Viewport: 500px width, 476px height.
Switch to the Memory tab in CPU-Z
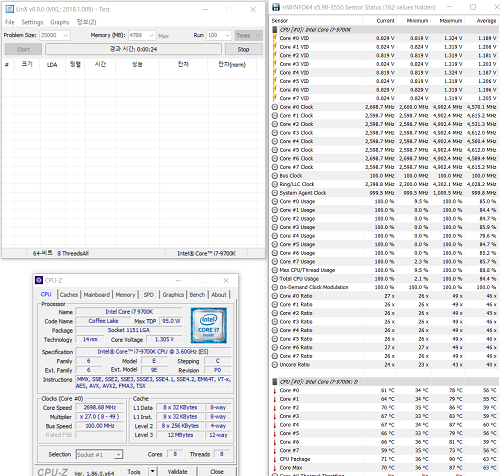click(x=125, y=295)
